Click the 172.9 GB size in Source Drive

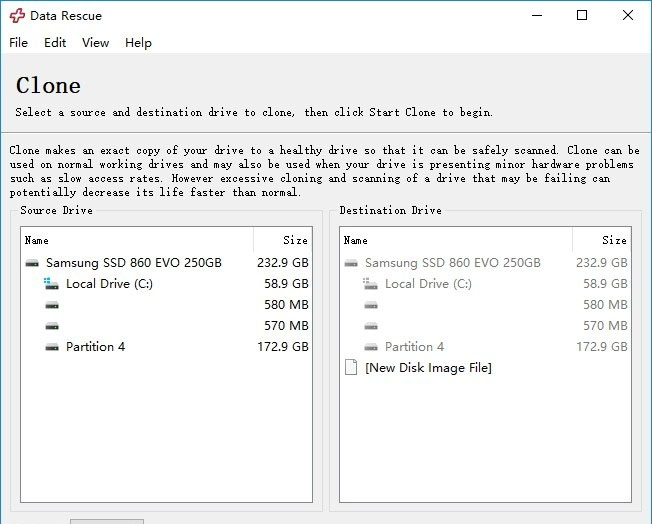coord(283,347)
